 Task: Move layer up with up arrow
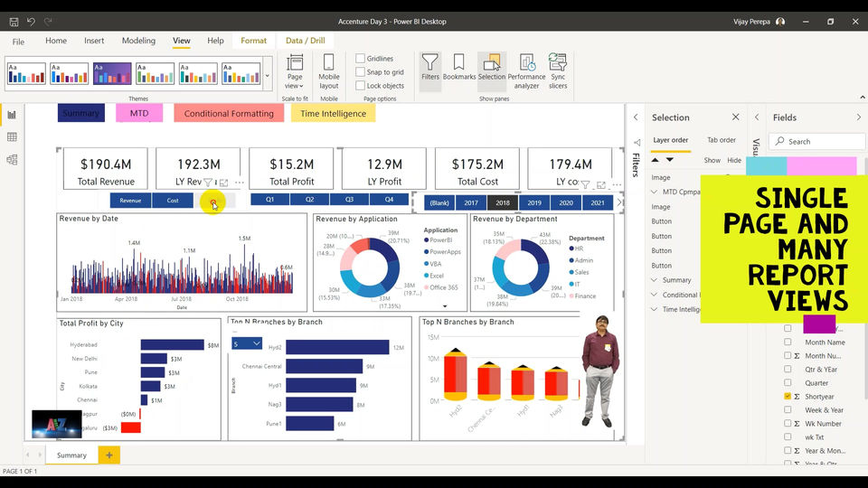point(656,160)
